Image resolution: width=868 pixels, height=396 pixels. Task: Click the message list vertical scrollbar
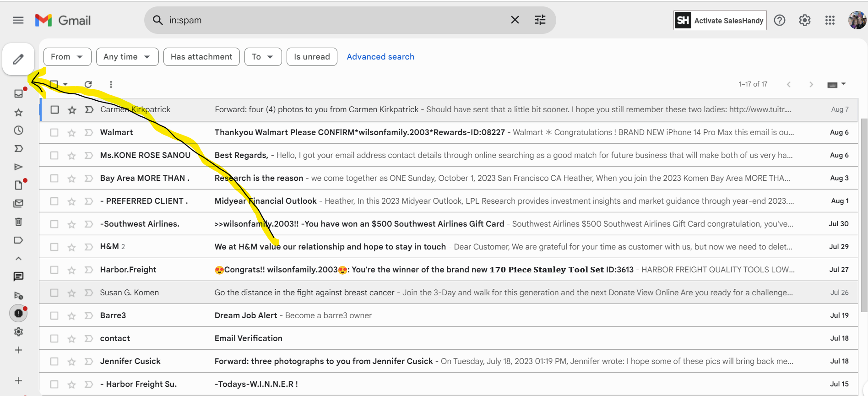point(864,215)
